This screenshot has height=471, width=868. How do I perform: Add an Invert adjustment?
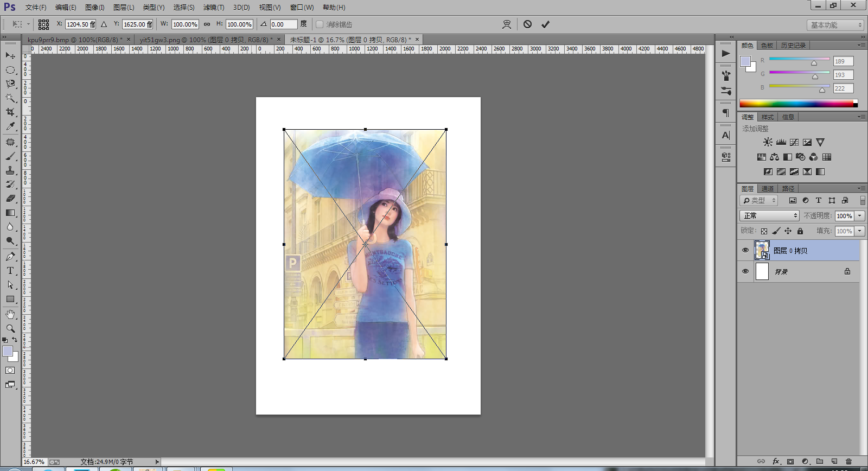tap(768, 171)
